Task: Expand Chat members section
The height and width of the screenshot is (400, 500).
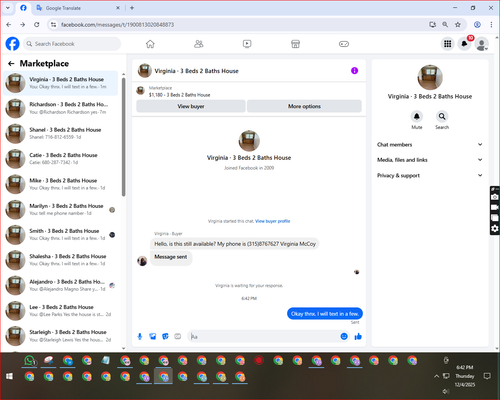Action: pyautogui.click(x=430, y=144)
